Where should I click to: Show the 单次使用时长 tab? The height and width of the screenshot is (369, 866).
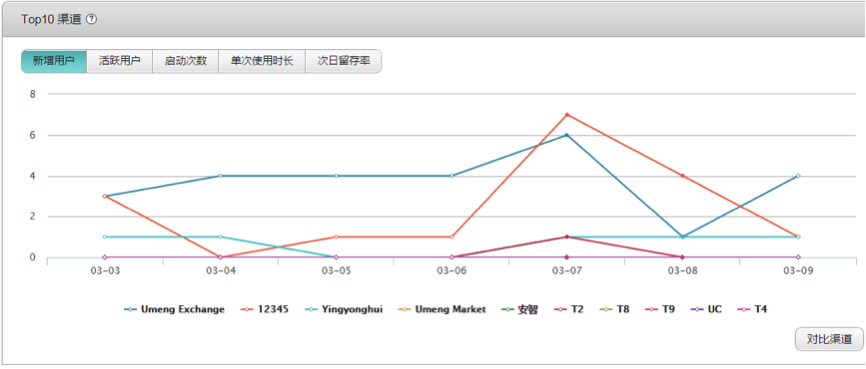pyautogui.click(x=262, y=61)
